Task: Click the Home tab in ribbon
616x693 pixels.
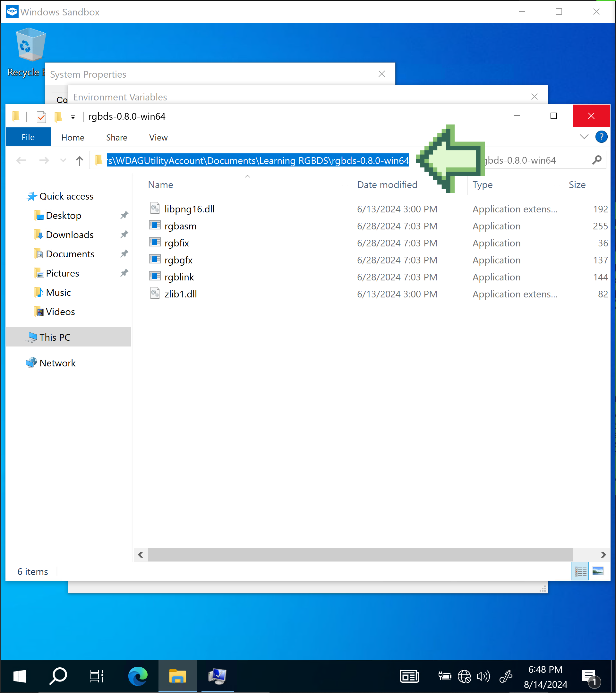Action: (72, 137)
